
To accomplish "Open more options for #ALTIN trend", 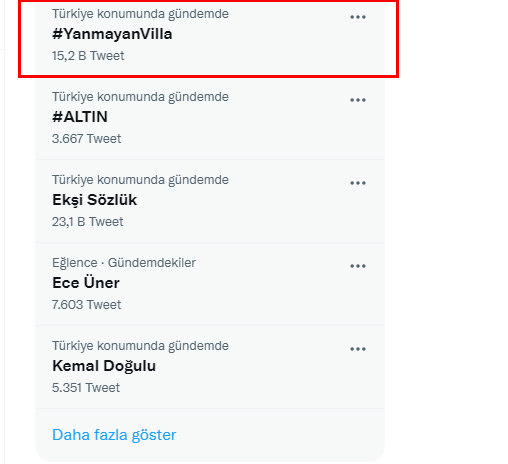I will 358,100.
